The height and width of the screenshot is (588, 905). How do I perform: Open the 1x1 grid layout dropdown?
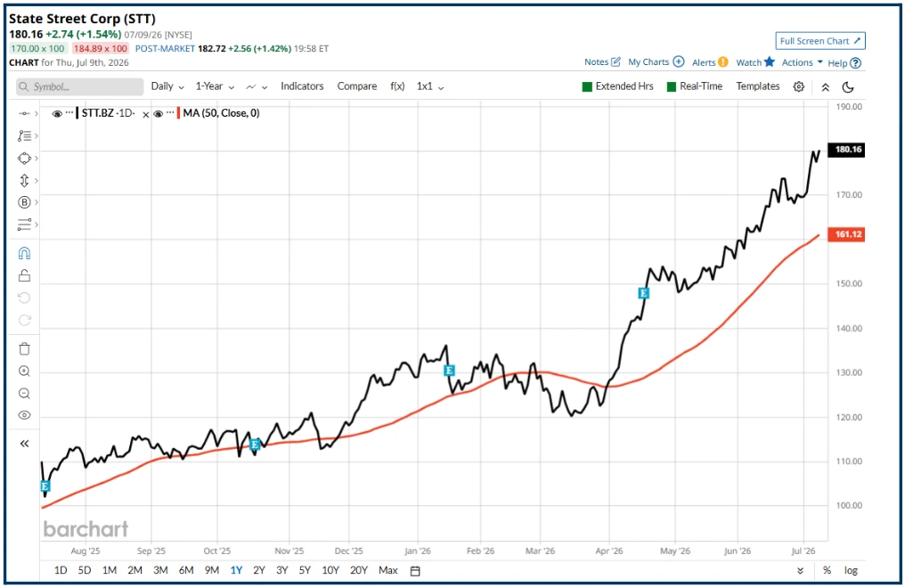pos(430,86)
